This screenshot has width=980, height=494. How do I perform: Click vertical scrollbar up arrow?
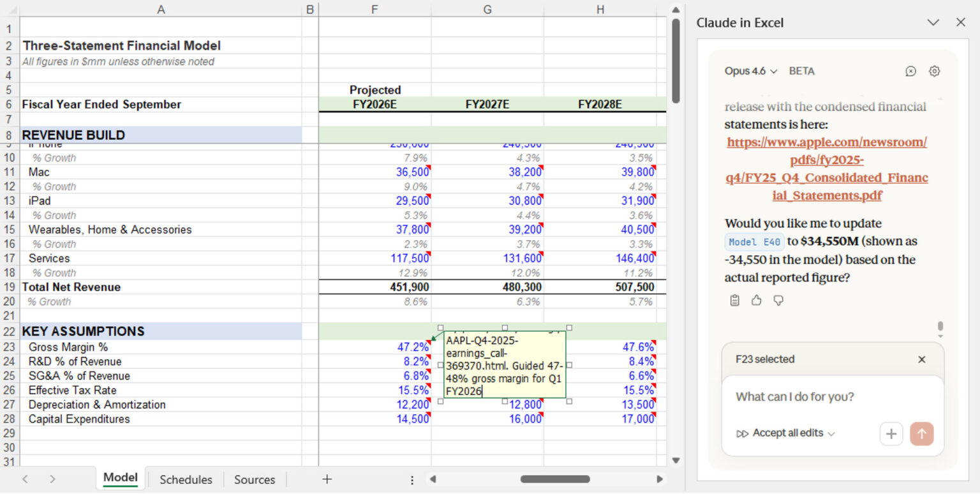[676, 10]
